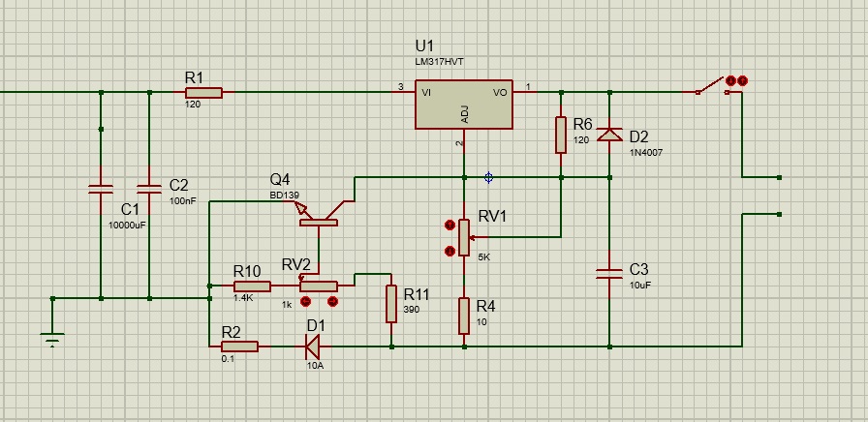This screenshot has width=868, height=422.
Task: Select the LM317HVT regulator U1
Action: coord(464,104)
